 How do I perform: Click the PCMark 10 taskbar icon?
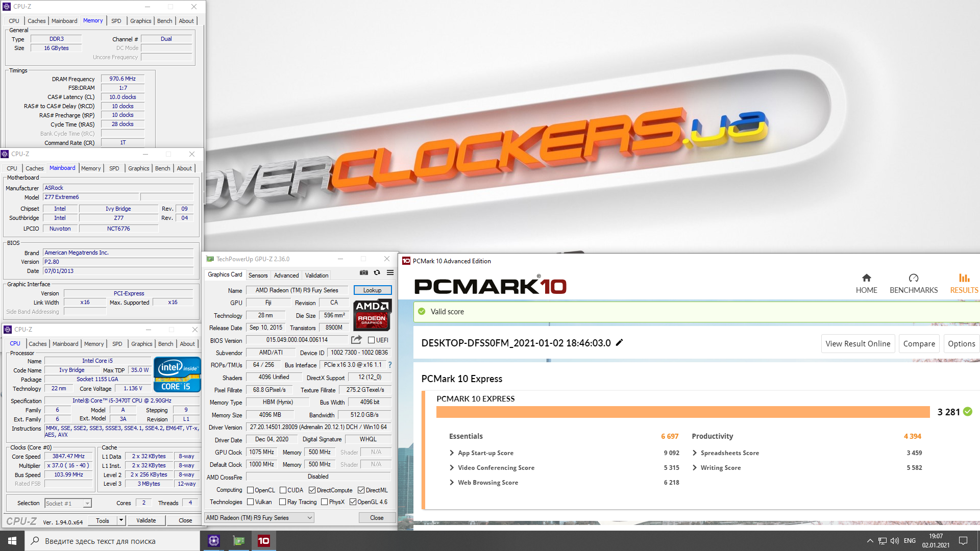(x=264, y=541)
